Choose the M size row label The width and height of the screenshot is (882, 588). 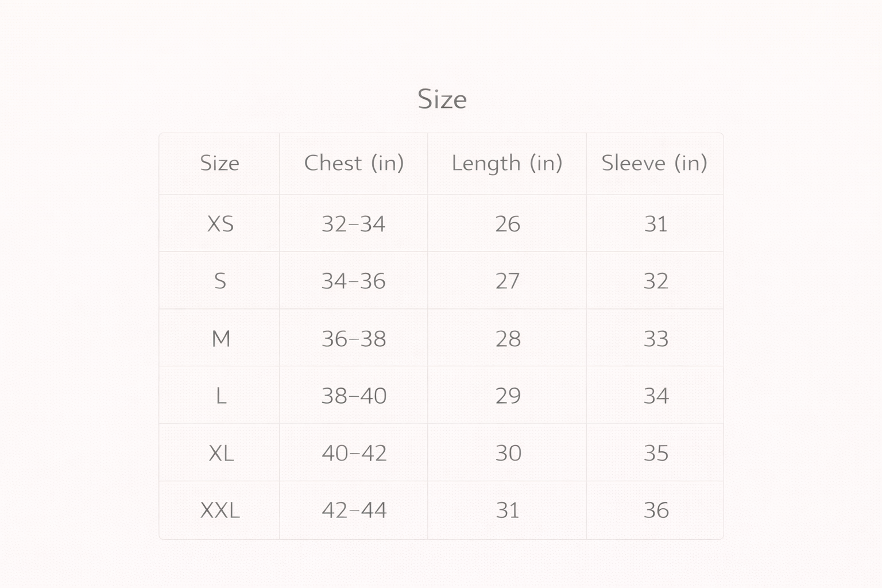[x=220, y=338]
